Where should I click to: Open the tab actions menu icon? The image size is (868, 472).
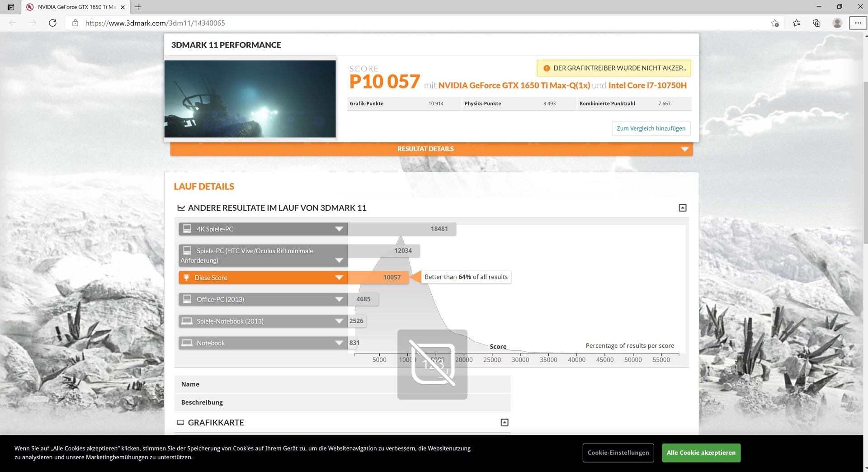(x=11, y=7)
